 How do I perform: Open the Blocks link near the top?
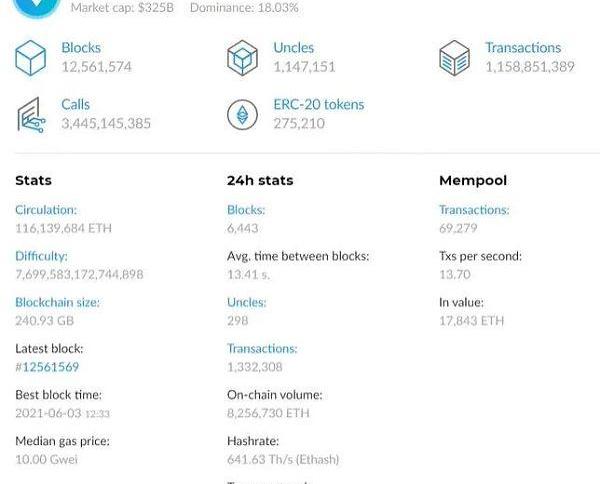[x=81, y=48]
